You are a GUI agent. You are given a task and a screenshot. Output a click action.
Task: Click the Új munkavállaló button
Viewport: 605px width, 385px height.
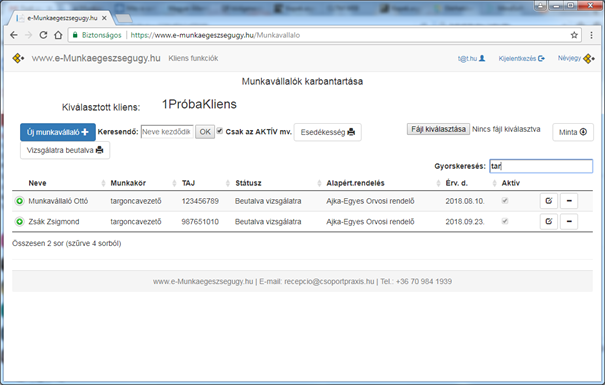click(x=58, y=132)
